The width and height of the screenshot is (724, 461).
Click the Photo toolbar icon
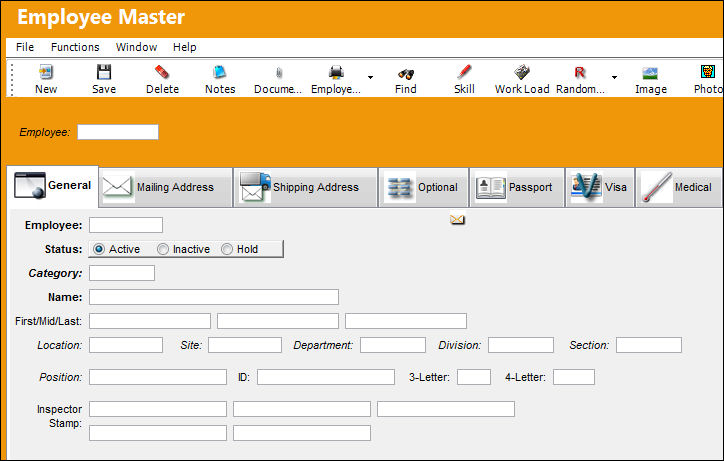707,72
